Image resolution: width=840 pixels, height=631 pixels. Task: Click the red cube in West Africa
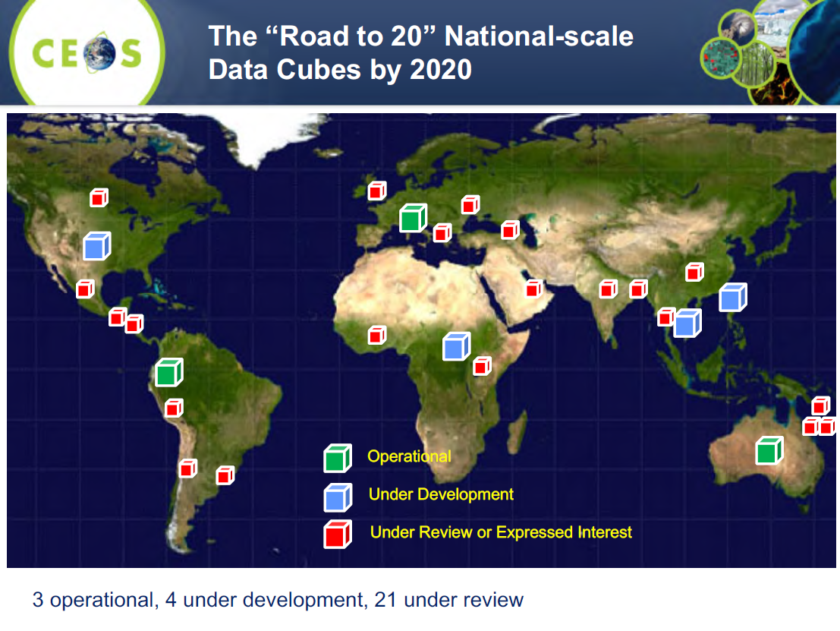tap(376, 335)
